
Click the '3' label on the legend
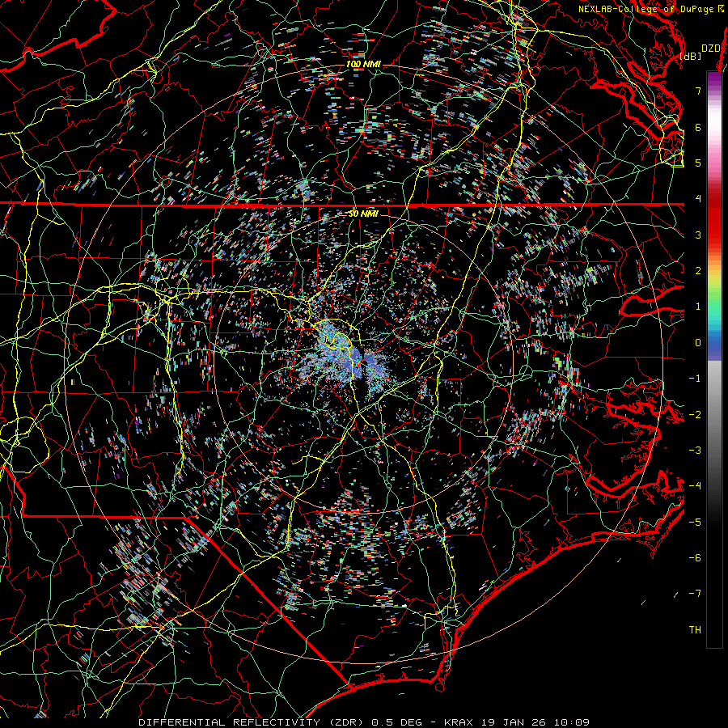coord(698,235)
